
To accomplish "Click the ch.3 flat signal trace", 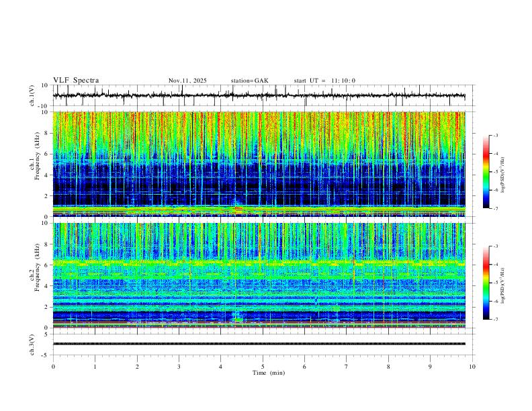I will (259, 344).
